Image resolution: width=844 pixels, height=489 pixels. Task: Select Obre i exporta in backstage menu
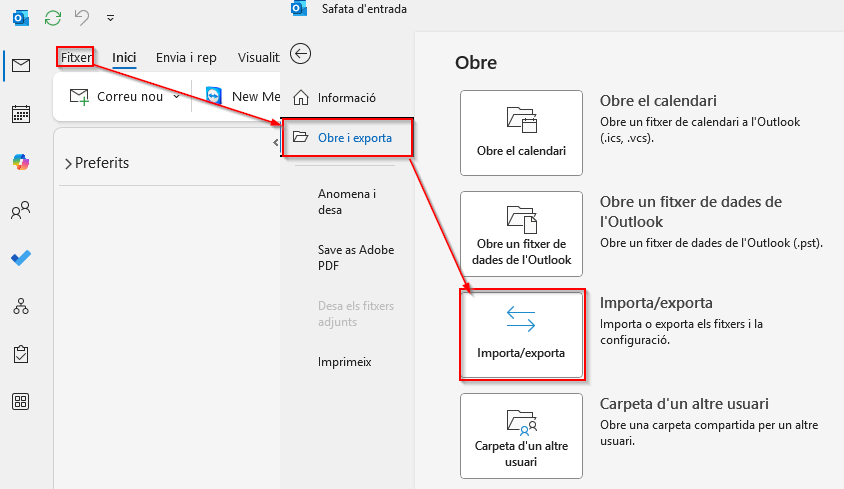[347, 138]
